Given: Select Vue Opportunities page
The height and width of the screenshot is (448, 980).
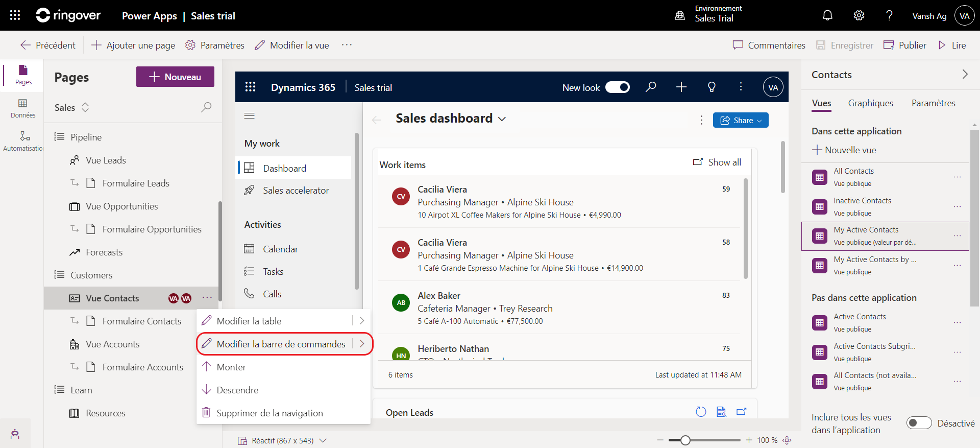Looking at the screenshot, I should point(121,206).
